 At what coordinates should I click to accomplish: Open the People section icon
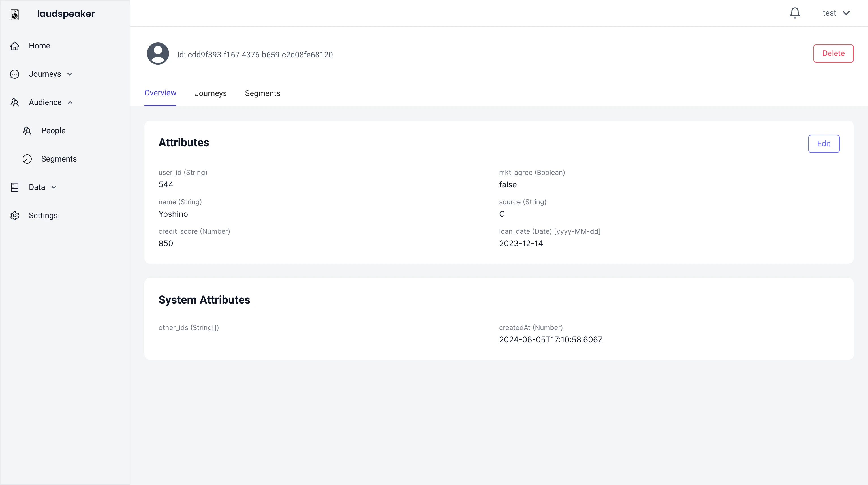[27, 131]
